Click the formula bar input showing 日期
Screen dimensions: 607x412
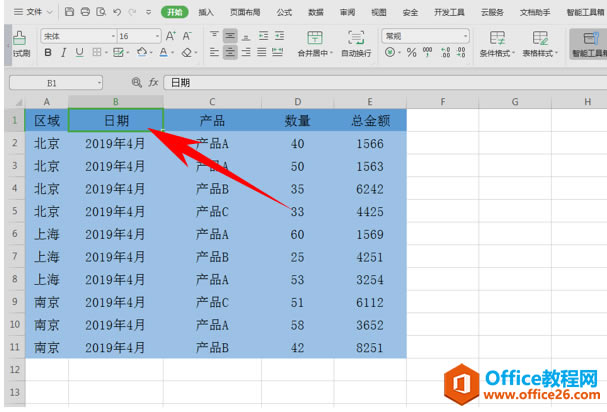pos(385,82)
